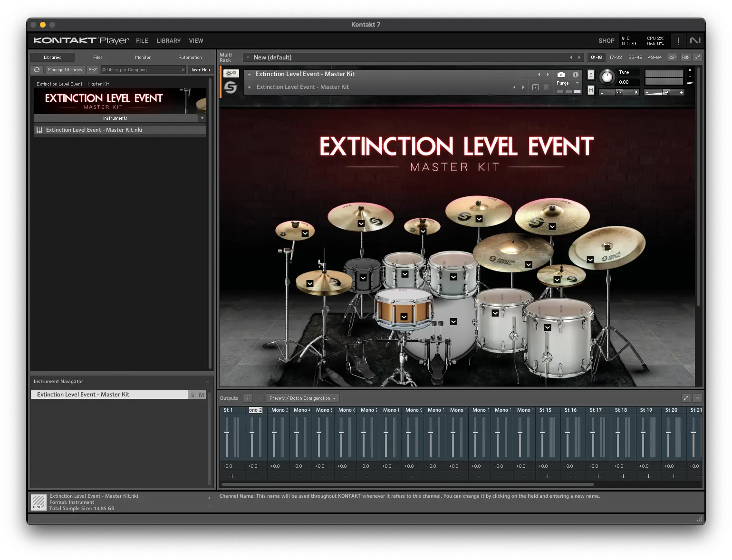This screenshot has width=732, height=560.
Task: Load the next instrument with the right arrow
Action: [548, 75]
